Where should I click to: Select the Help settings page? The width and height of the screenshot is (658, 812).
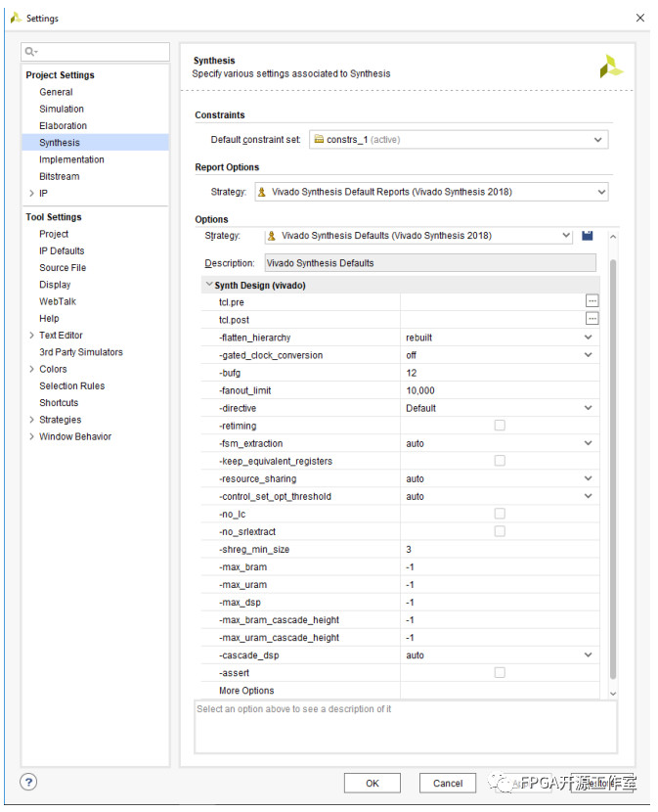click(49, 319)
